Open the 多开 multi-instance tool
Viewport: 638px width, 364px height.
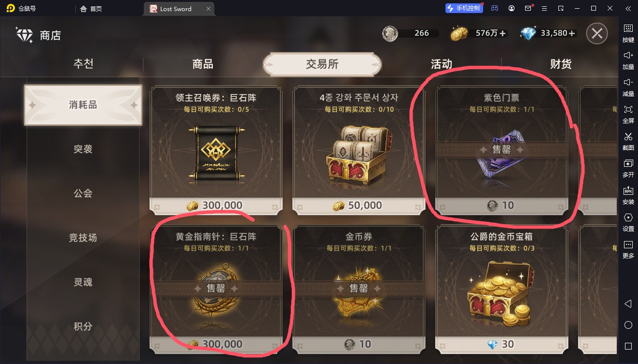coord(628,168)
